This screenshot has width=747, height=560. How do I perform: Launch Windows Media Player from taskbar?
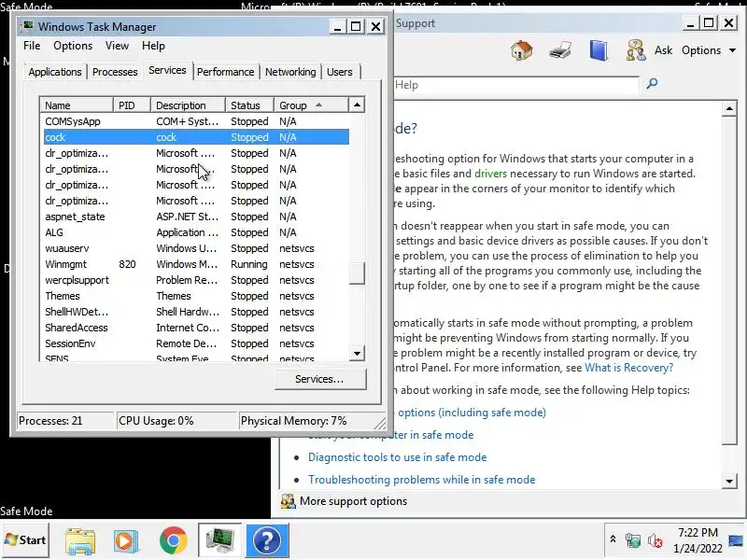(126, 541)
